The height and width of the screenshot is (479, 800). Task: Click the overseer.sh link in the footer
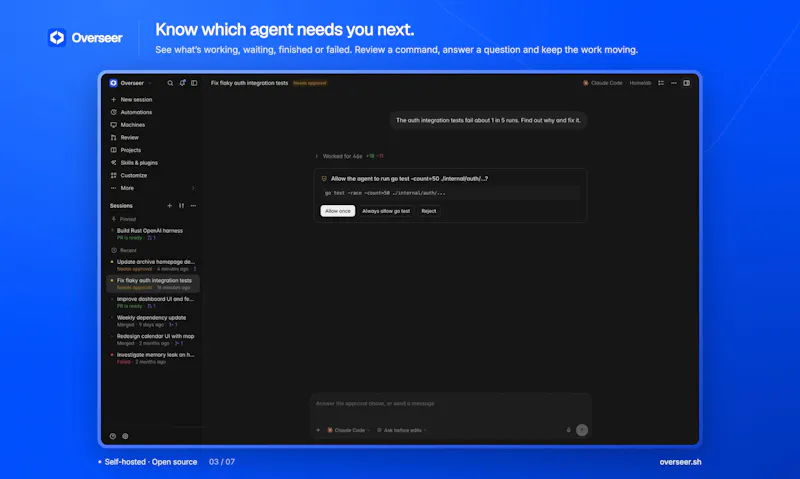click(x=680, y=462)
